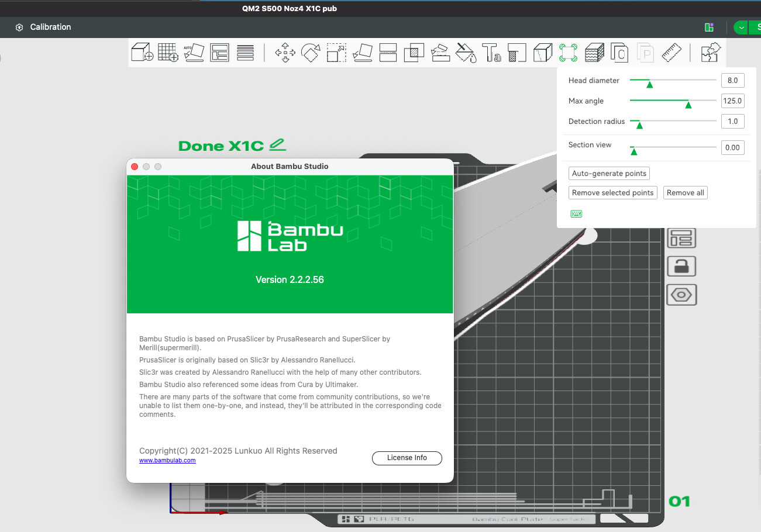
Task: Select the Fuzzy skin wavy cube tool
Action: pos(594,53)
